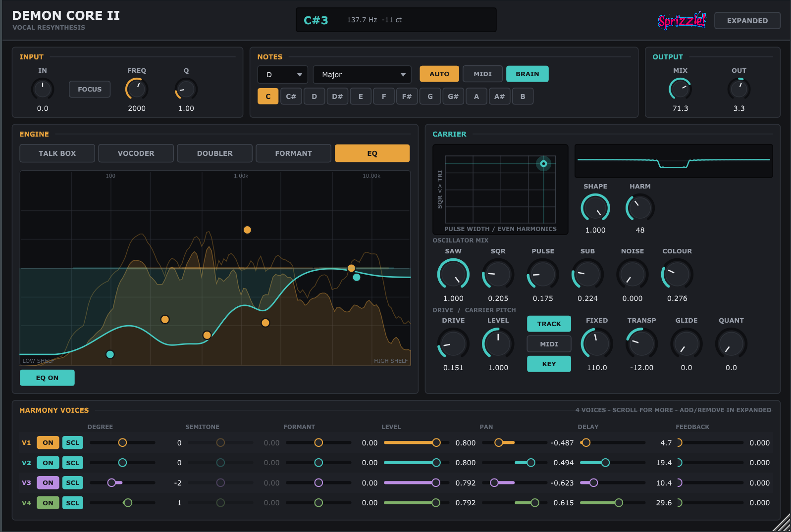Click the input IN gain knob
791x532 pixels.
click(43, 89)
